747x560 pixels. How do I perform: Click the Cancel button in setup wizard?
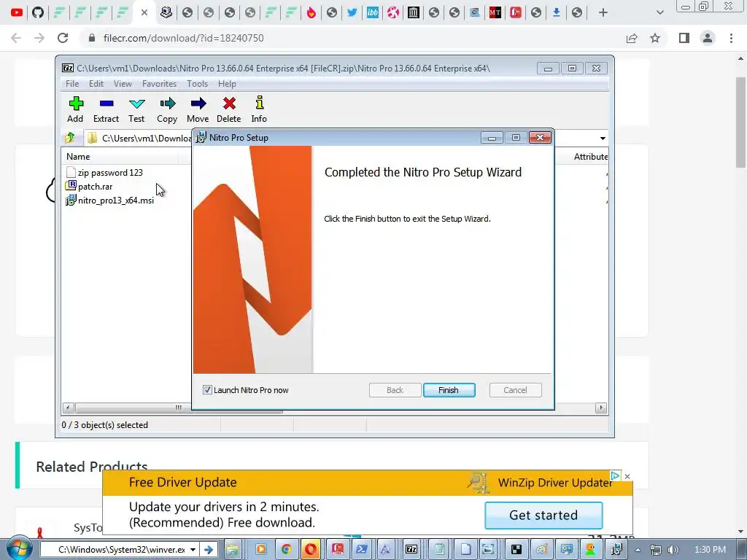[516, 390]
